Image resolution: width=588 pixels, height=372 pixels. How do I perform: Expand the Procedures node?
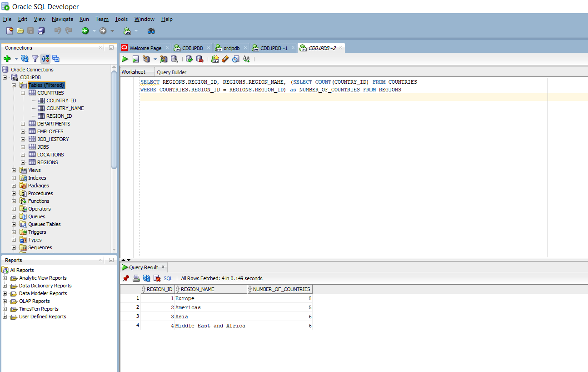coord(14,193)
